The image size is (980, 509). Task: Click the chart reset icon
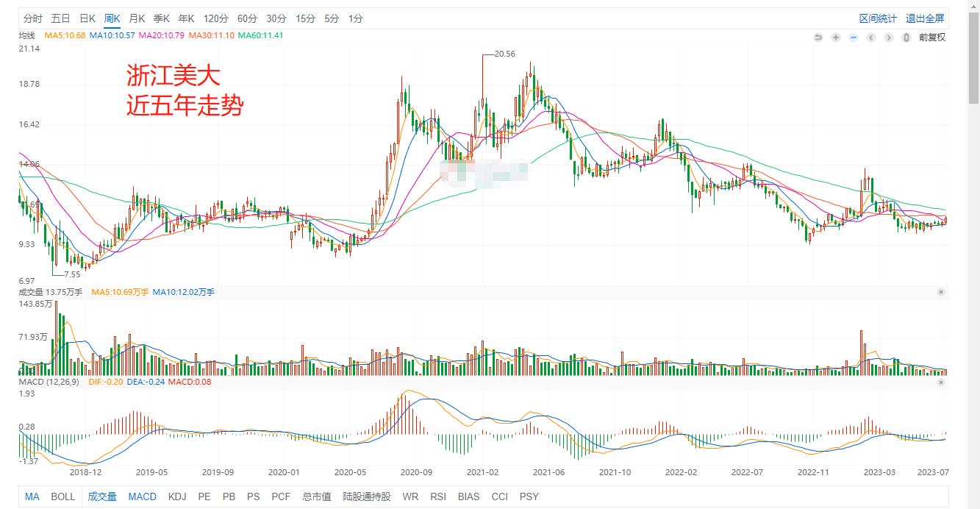[818, 37]
